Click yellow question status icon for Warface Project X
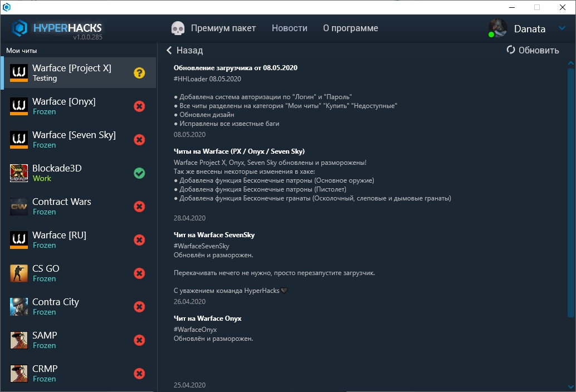 coord(139,72)
